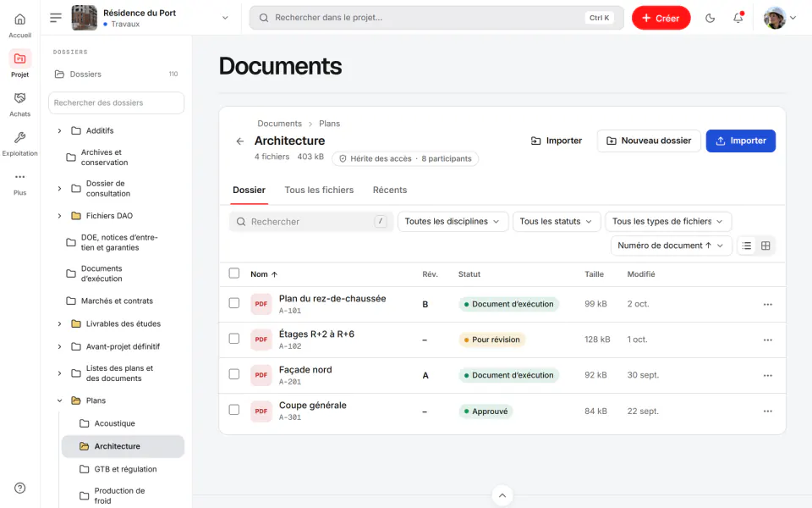Viewport: 812px width, 508px height.
Task: Check the Plan du rez-de-chaussée checkbox
Action: coord(234,303)
